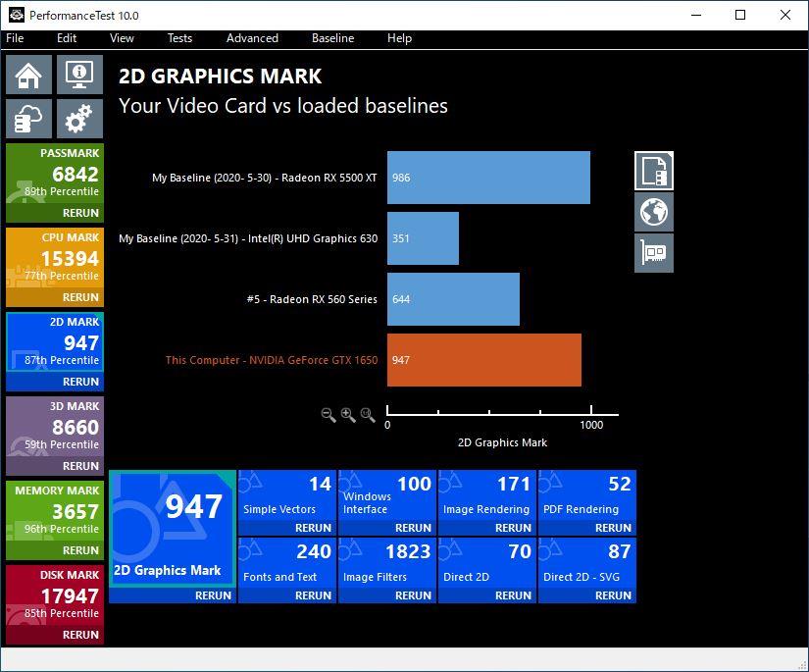Image resolution: width=809 pixels, height=672 pixels.
Task: Select the Memory Mark 3657 score tile
Action: click(x=55, y=512)
